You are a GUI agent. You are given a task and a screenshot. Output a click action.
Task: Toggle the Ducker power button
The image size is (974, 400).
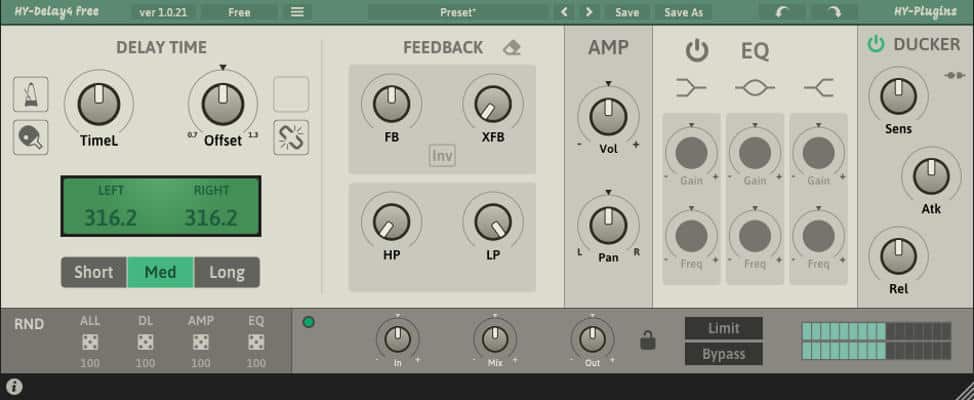click(876, 44)
